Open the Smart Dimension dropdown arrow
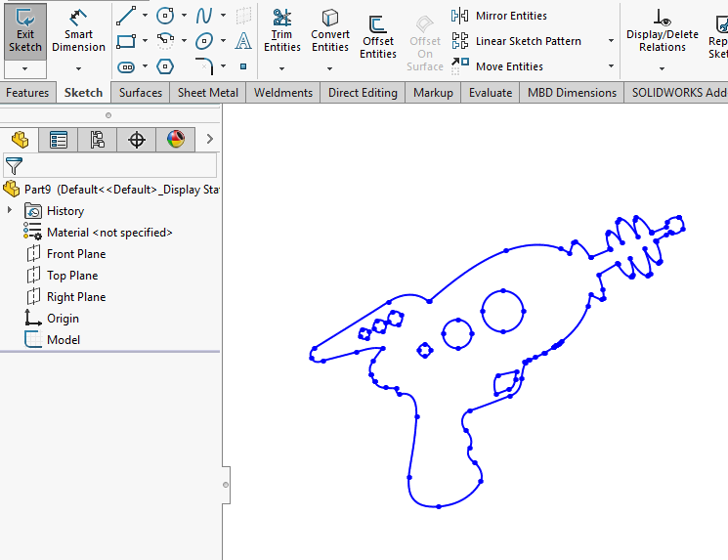Image resolution: width=728 pixels, height=560 pixels. coord(78,68)
